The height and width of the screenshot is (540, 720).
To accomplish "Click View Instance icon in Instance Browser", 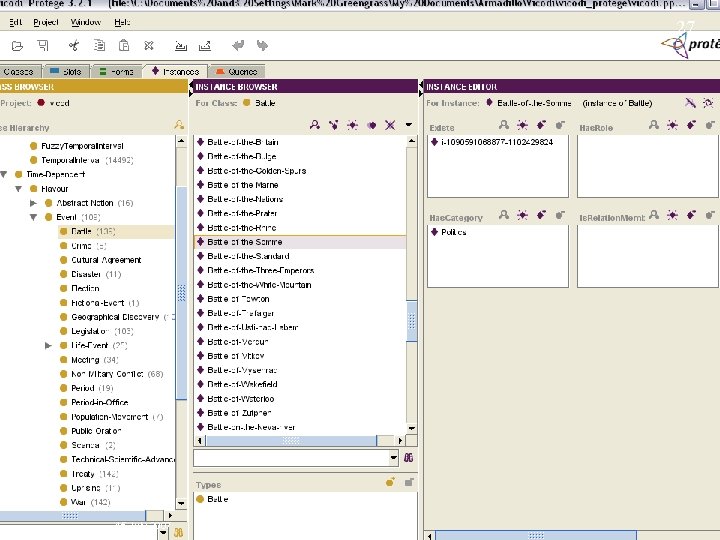I will click(315, 124).
